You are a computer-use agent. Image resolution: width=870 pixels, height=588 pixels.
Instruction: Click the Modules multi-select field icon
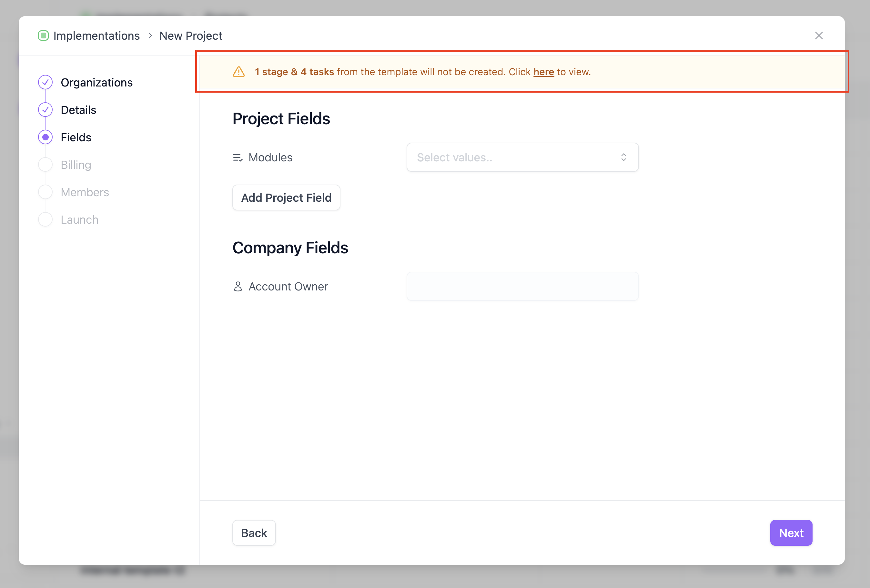[238, 157]
